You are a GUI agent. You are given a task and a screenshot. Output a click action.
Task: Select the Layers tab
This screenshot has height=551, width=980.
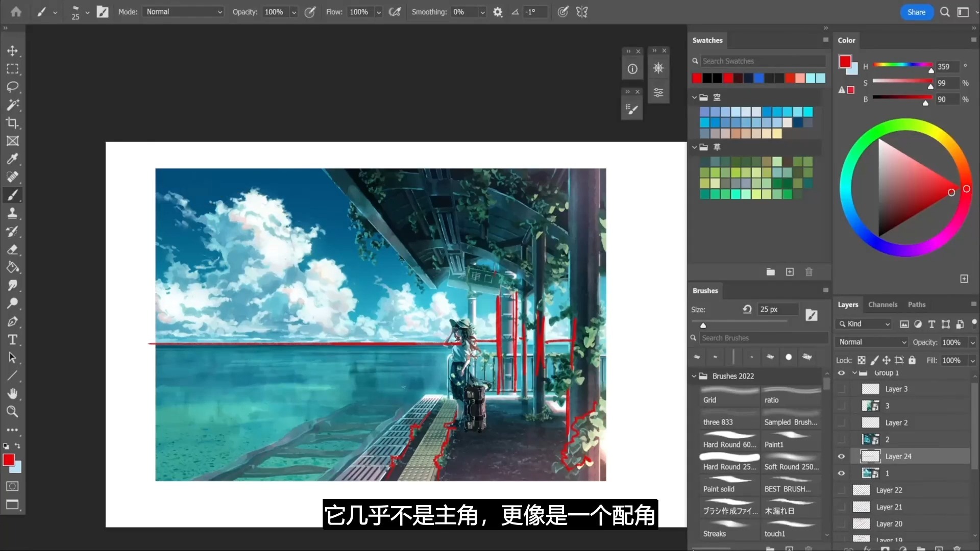click(x=848, y=305)
